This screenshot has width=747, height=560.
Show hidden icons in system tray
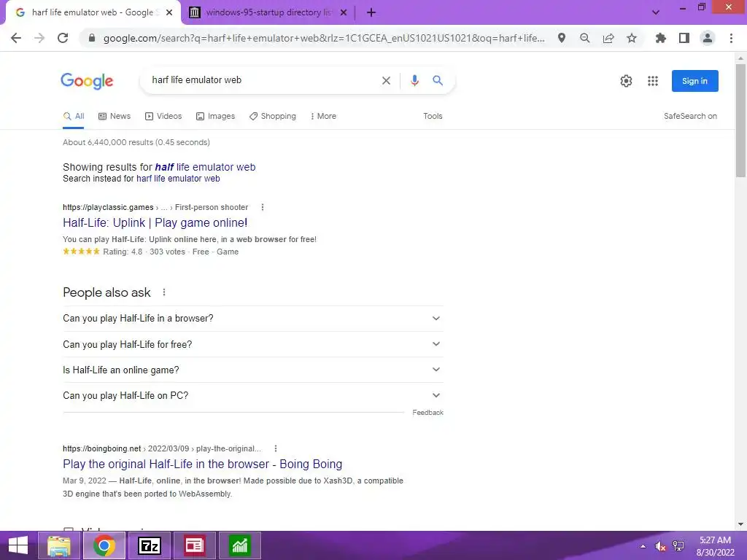point(643,546)
